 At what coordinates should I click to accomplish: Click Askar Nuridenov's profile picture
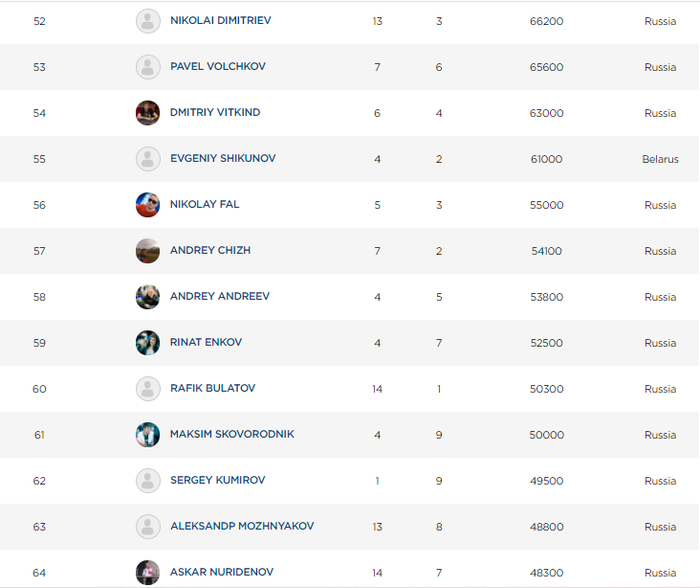tap(148, 573)
